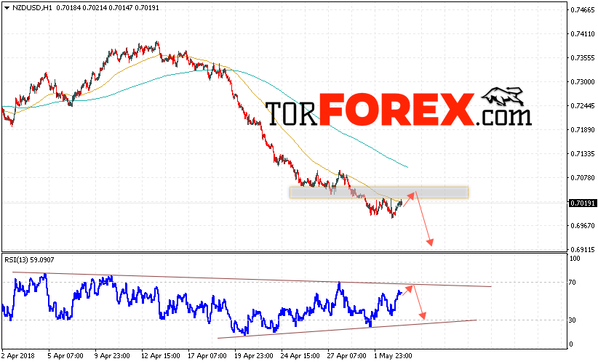Select the time label 1 May 23:00
The image size is (598, 364).
pos(393,356)
